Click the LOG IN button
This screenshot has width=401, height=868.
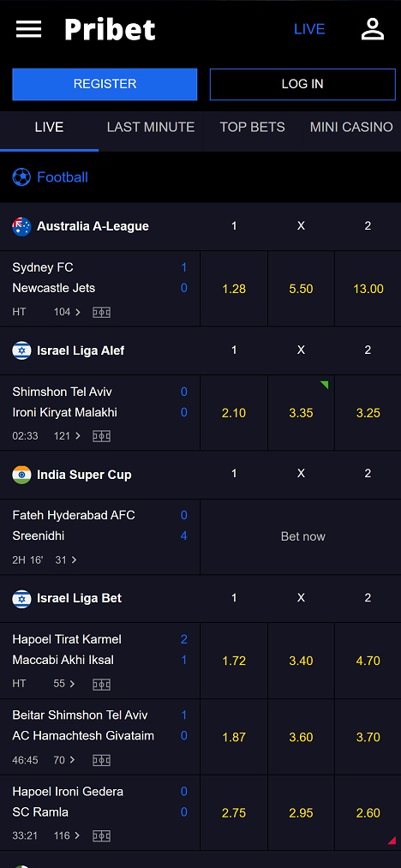302,84
